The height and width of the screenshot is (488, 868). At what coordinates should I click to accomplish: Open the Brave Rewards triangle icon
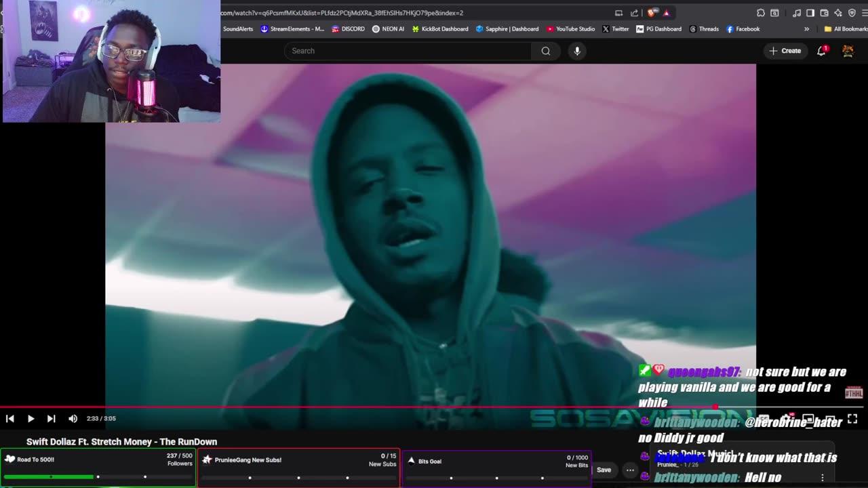pyautogui.click(x=667, y=13)
